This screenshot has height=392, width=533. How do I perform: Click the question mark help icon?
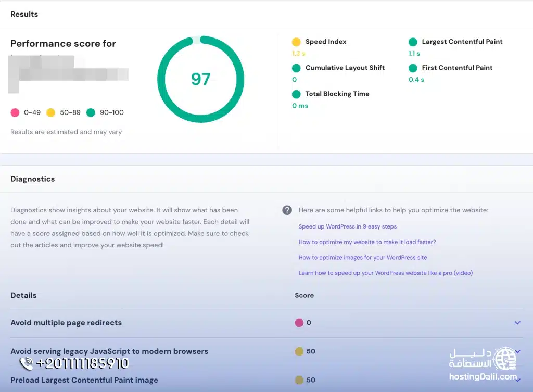pyautogui.click(x=287, y=210)
